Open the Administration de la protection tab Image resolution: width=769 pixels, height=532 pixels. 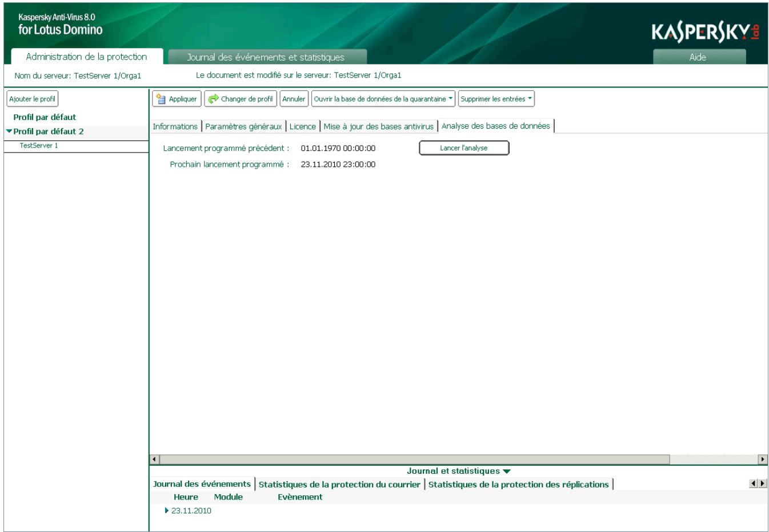point(87,57)
